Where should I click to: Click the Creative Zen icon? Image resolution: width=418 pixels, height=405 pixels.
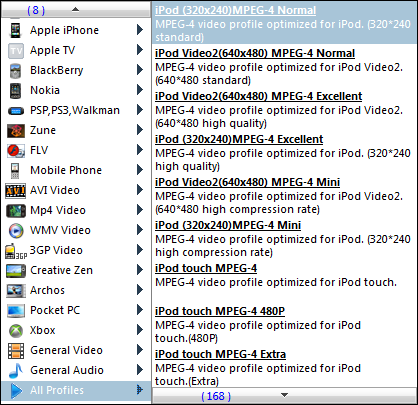pos(16,271)
